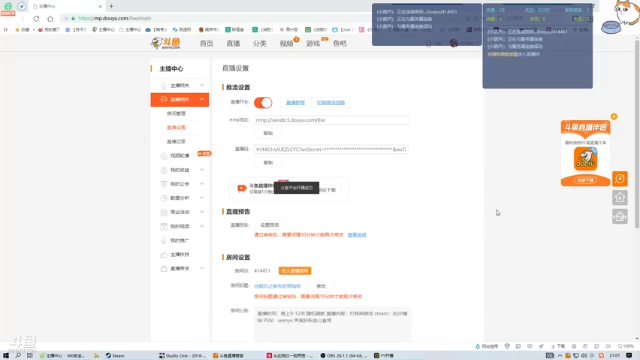
Task: Collapse the 直播相关 section with its chevron
Action: click(x=202, y=99)
